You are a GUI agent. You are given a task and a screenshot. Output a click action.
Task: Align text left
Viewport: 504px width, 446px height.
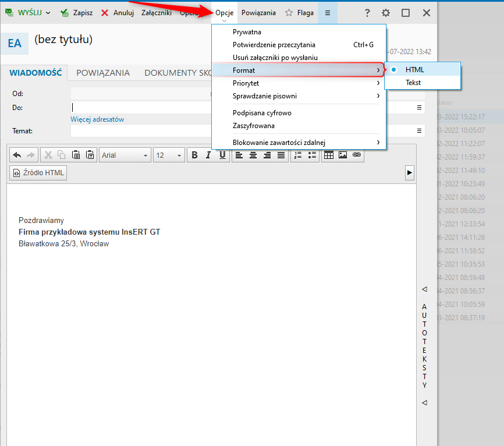(239, 155)
